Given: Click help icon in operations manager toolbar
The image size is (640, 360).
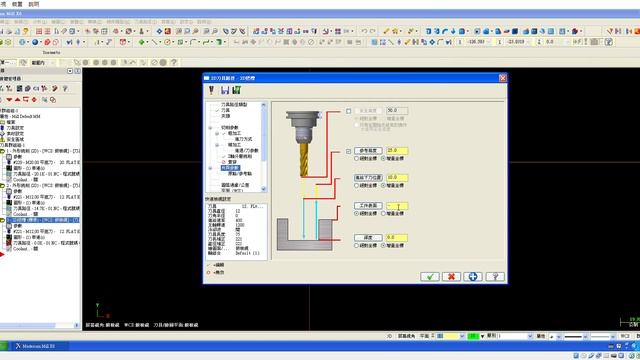Looking at the screenshot, I should pyautogui.click(x=65, y=88).
